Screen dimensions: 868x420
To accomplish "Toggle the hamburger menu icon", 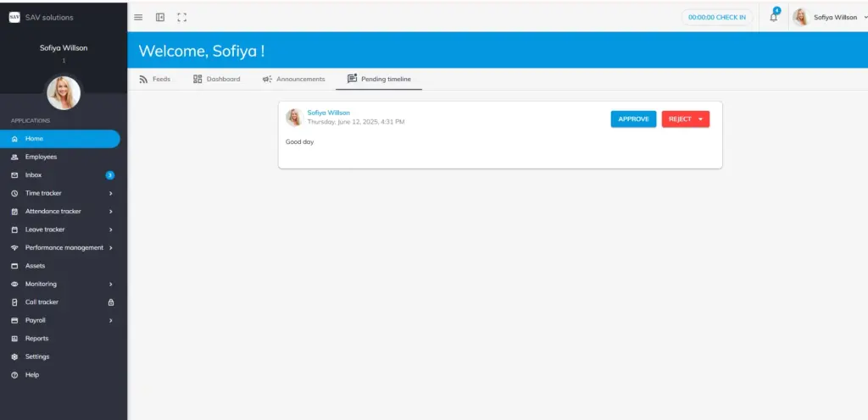I will coord(138,17).
